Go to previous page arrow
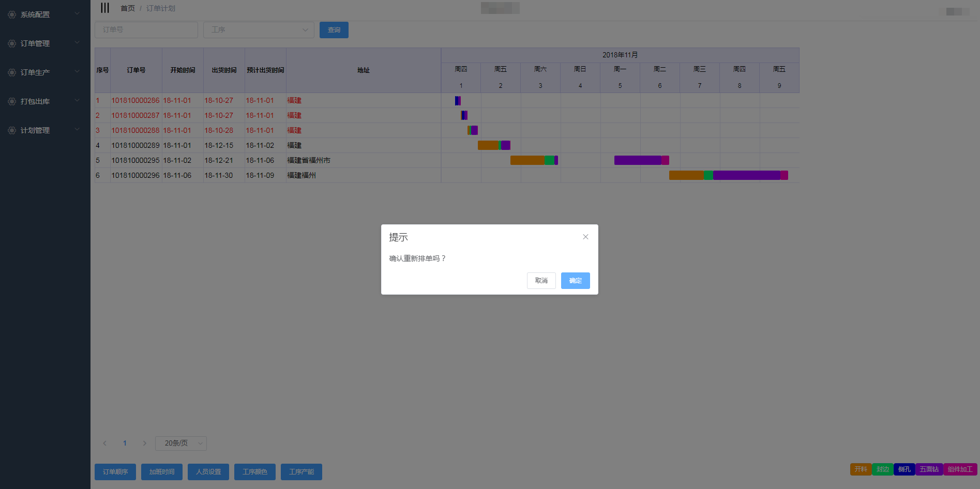Image resolution: width=980 pixels, height=489 pixels. 105,443
